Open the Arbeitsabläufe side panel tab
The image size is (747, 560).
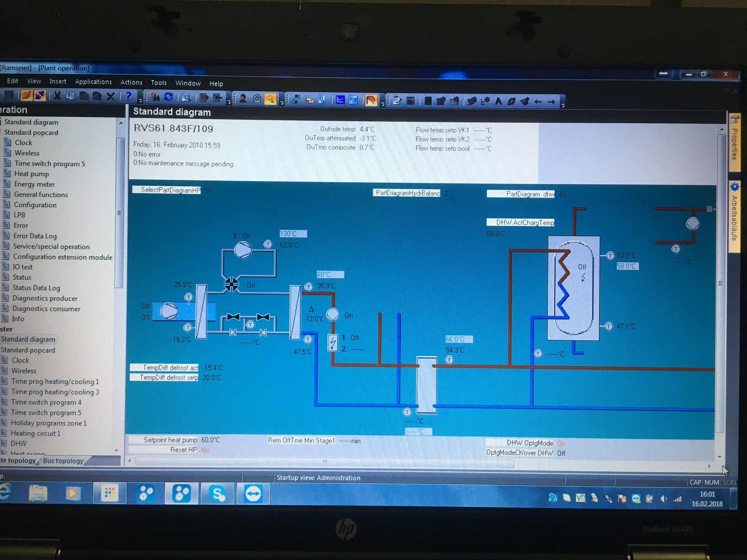click(x=735, y=217)
